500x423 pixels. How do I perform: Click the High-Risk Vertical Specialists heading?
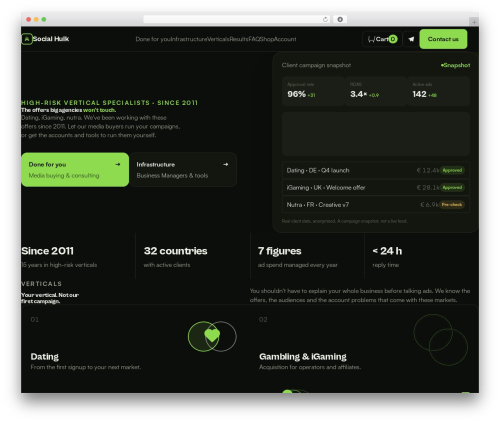109,103
